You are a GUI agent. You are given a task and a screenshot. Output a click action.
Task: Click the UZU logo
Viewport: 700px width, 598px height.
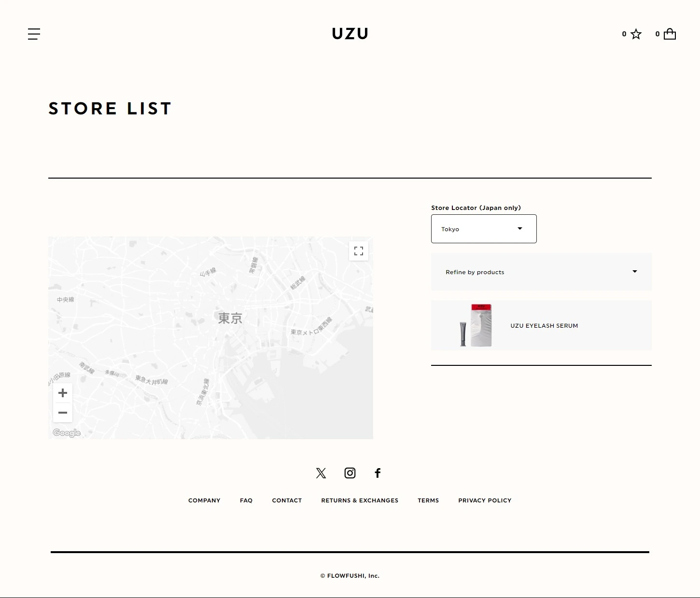pyautogui.click(x=350, y=34)
